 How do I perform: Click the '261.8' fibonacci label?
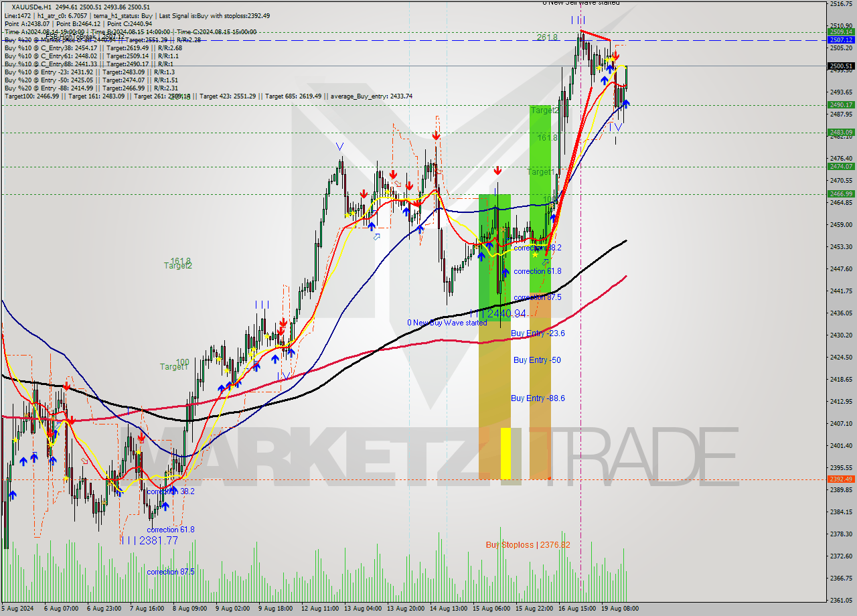547,38
